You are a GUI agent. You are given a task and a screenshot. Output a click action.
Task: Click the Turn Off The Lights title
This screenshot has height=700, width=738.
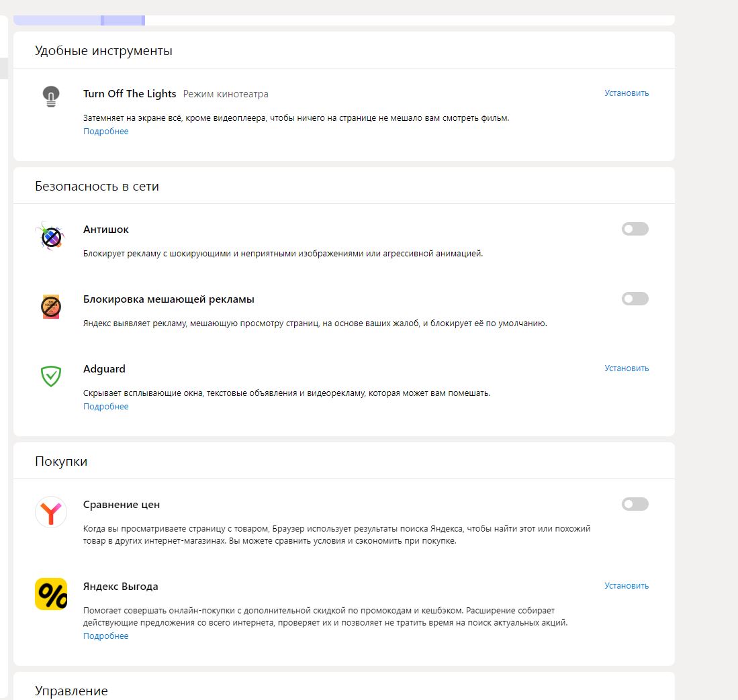[x=130, y=94]
